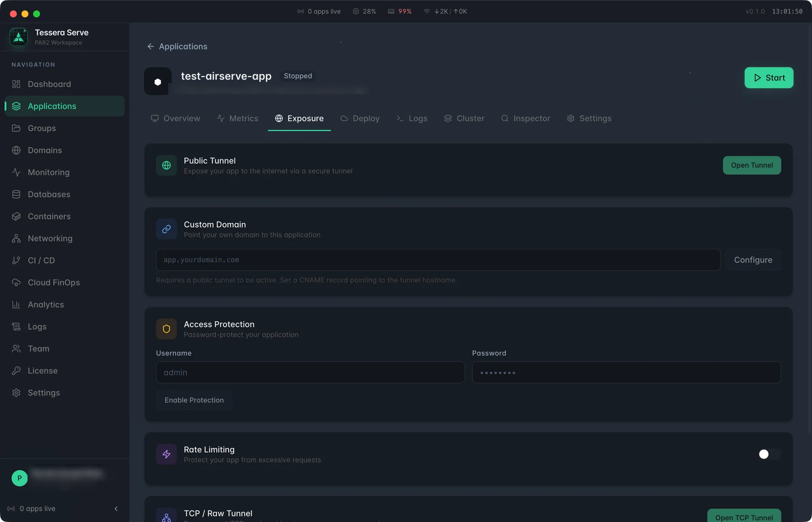Click the Rate Limiting lightning icon
Image resolution: width=812 pixels, height=522 pixels.
[x=166, y=454]
